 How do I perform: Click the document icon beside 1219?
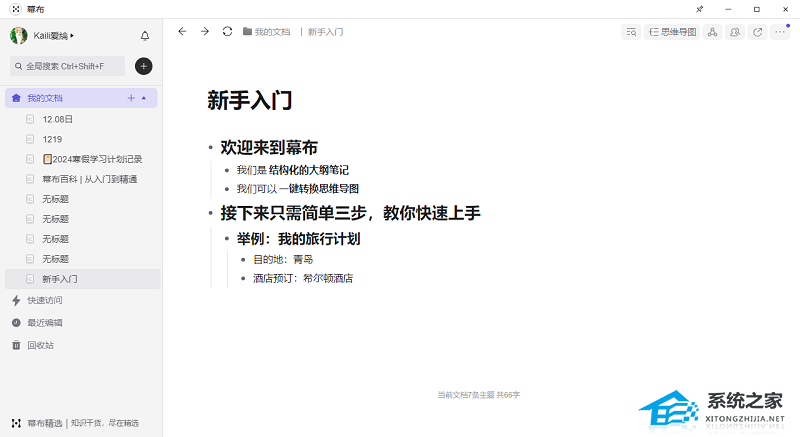[x=30, y=139]
